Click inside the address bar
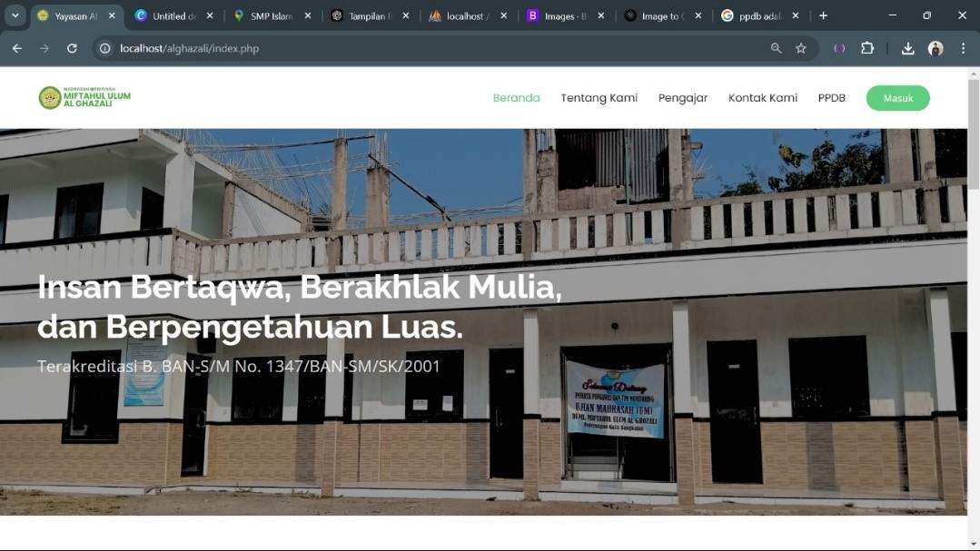980x551 pixels. [x=272, y=48]
